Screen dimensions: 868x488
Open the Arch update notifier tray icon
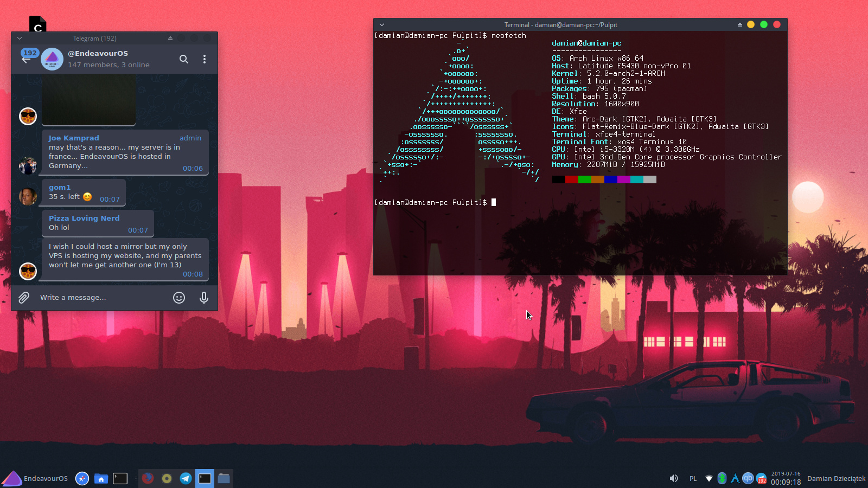tap(735, 478)
